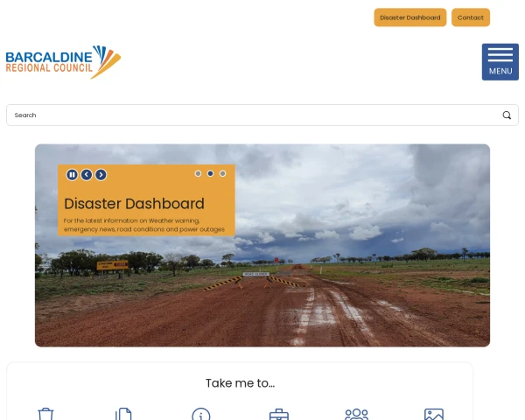525x420 pixels.
Task: Select the second slide indicator dot
Action: click(x=210, y=173)
